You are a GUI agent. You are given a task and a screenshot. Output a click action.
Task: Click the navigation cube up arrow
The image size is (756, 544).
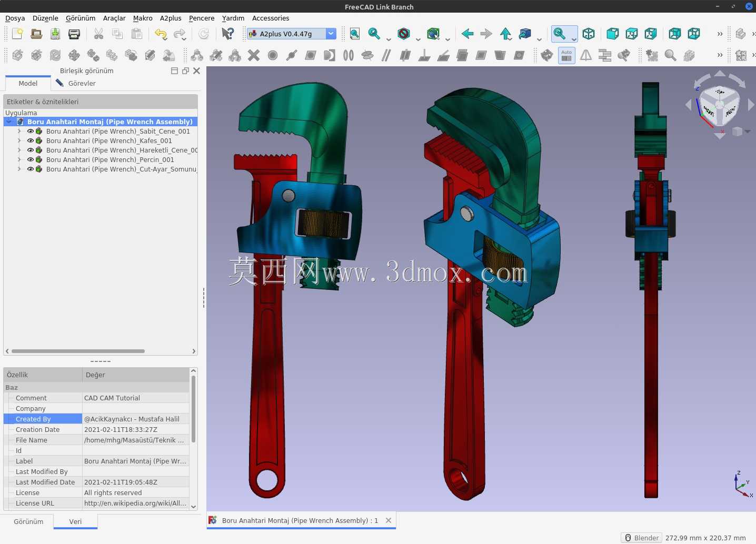click(720, 74)
